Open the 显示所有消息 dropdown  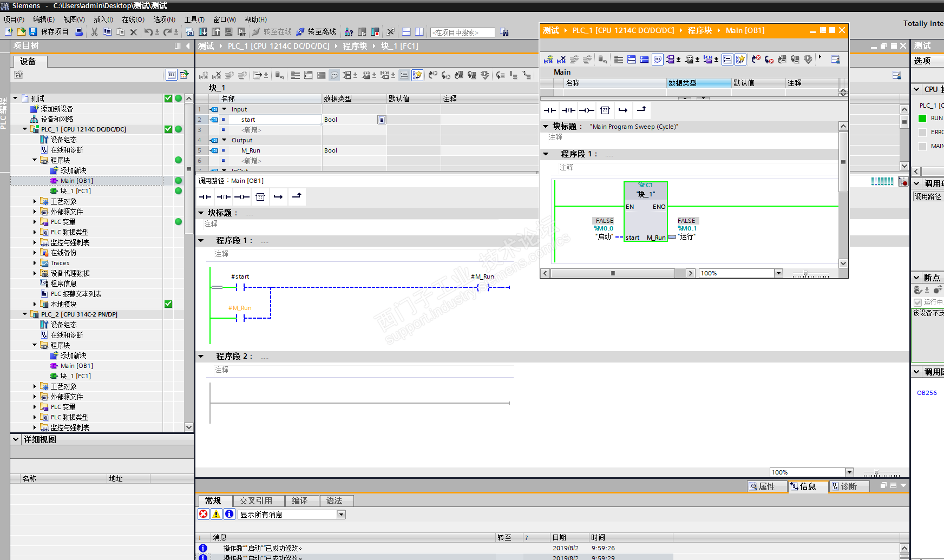click(341, 515)
